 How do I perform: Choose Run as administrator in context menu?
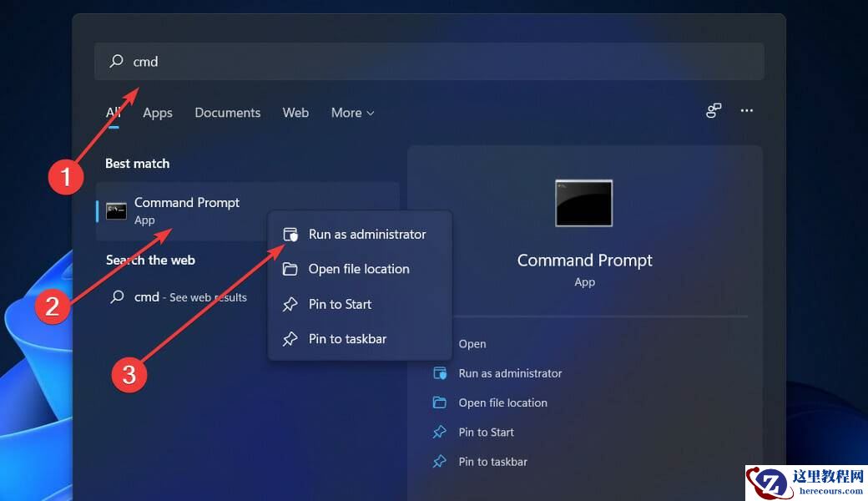(360, 234)
